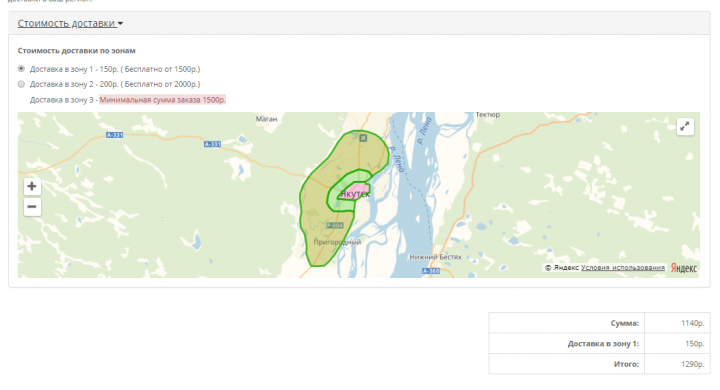Click the pink zone 1 area at Якутск

point(359,189)
